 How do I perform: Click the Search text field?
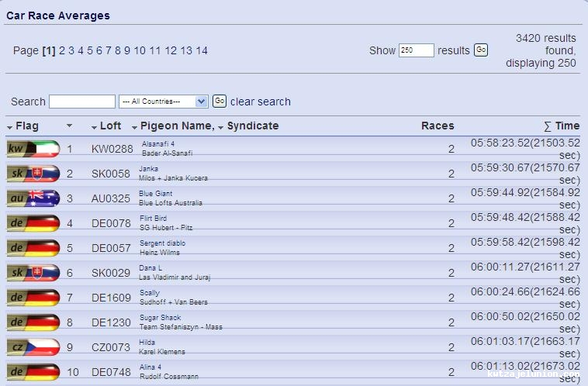tap(81, 102)
